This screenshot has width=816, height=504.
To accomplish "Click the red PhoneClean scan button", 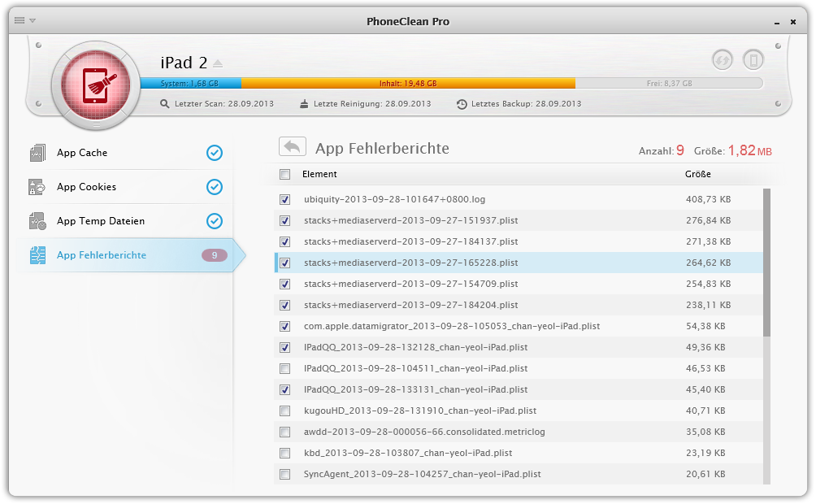I will 96,85.
